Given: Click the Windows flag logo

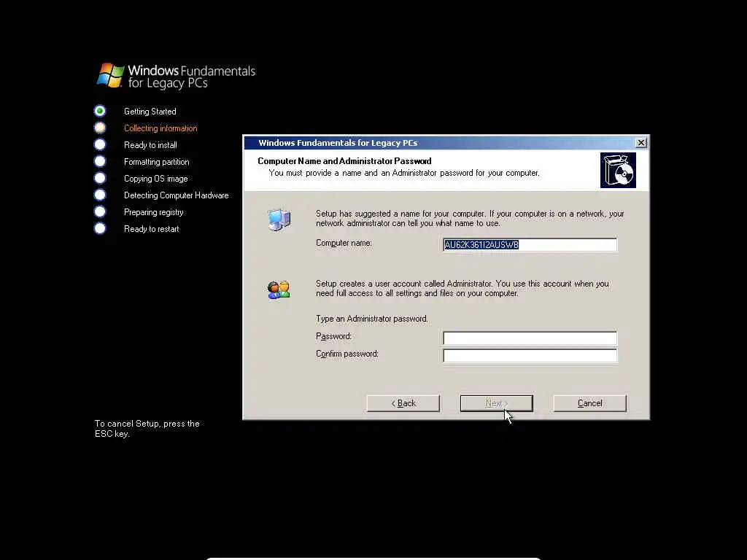Looking at the screenshot, I should [x=111, y=75].
